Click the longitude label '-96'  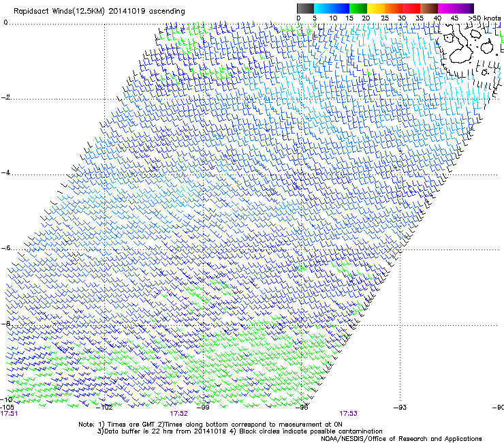302,408
